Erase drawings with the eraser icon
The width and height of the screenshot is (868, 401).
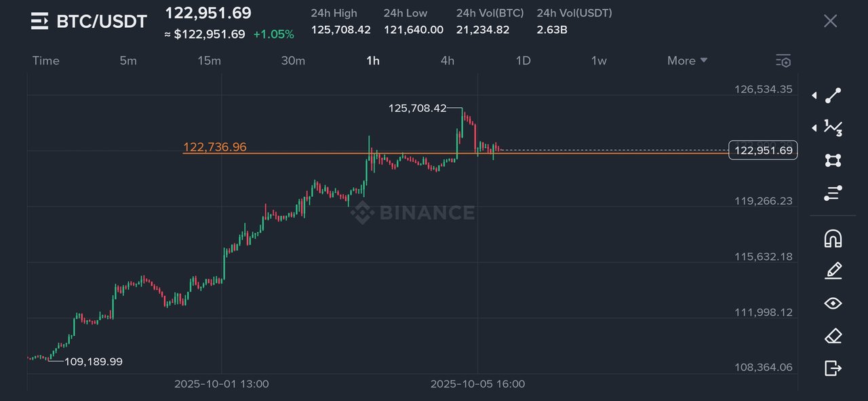click(833, 336)
